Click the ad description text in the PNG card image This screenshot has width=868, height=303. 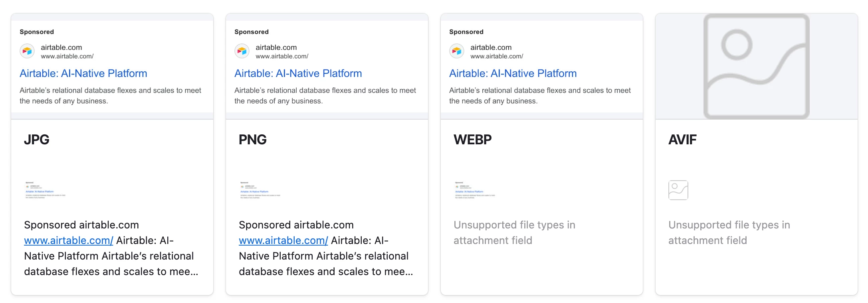coord(325,96)
